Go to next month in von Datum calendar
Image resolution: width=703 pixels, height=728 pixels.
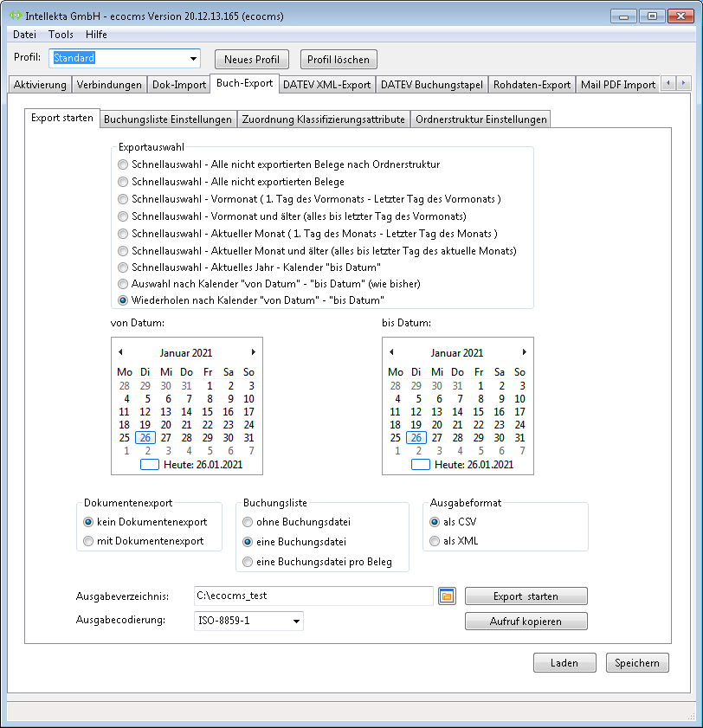click(253, 352)
